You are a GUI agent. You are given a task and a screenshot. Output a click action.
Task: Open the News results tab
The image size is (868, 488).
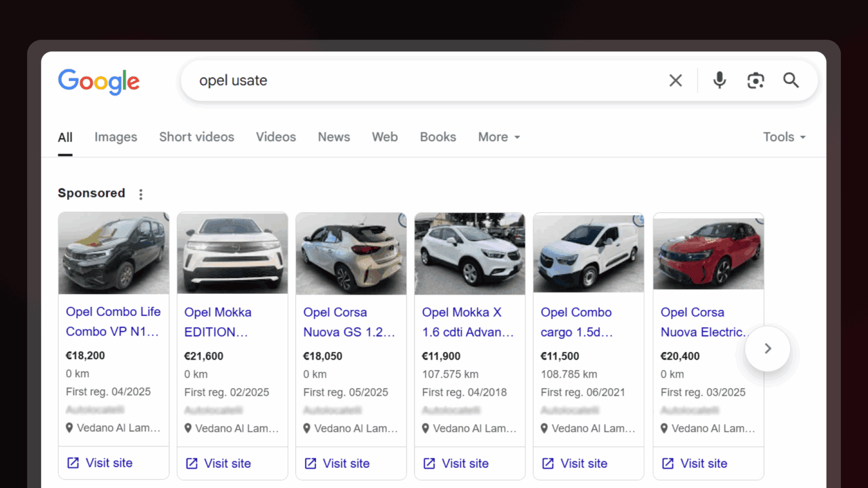click(333, 137)
